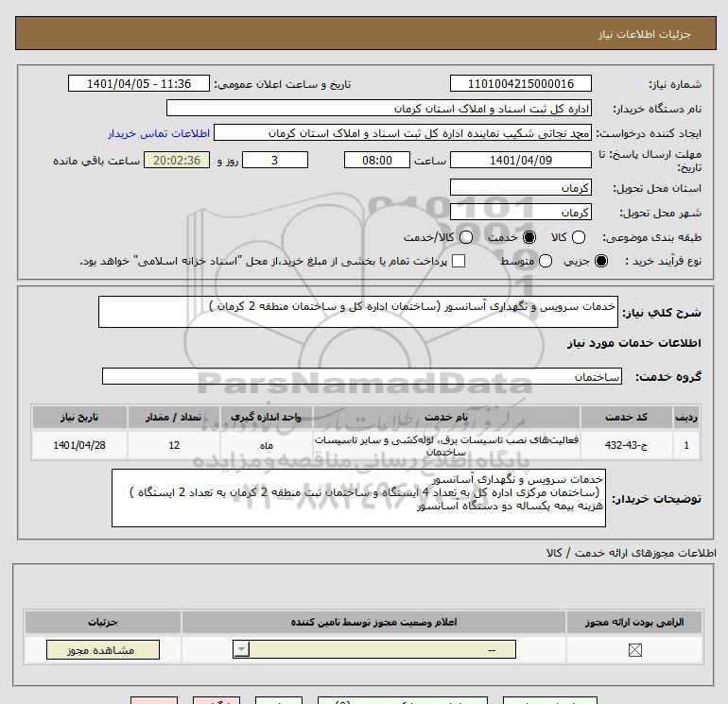Viewport: 728px width, 704px height.
Task: Click the اعلام وضعیت مجوز توسط تامین کننده header
Action: click(x=373, y=622)
